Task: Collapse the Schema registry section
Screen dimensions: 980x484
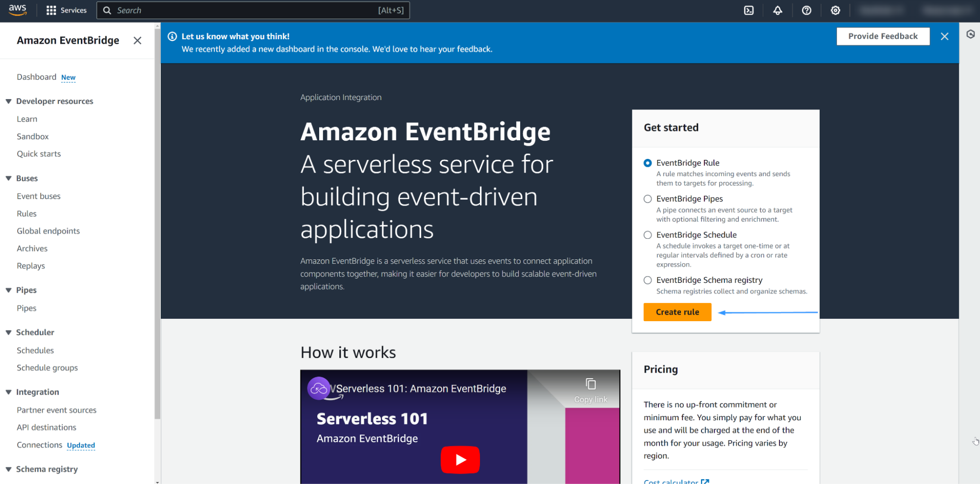Action: click(8, 469)
